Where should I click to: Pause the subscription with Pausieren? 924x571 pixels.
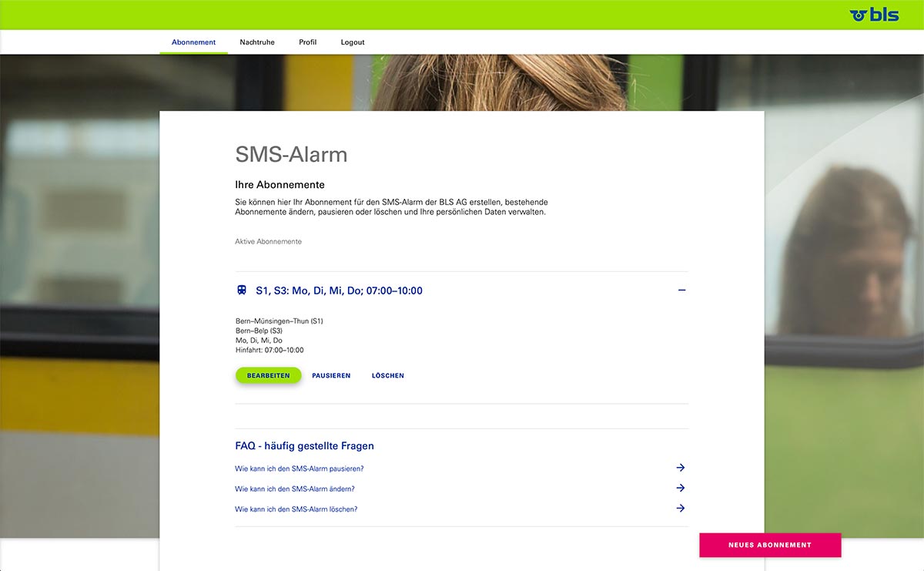coord(331,376)
